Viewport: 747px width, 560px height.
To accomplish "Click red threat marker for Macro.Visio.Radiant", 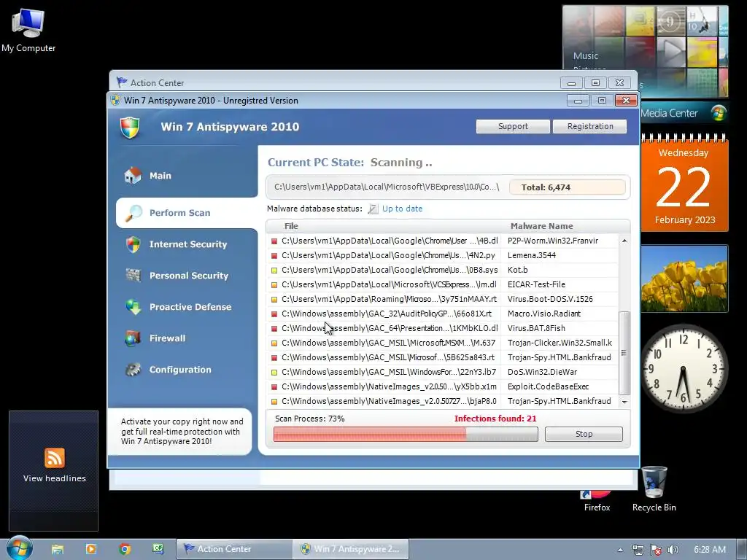I will [x=274, y=314].
